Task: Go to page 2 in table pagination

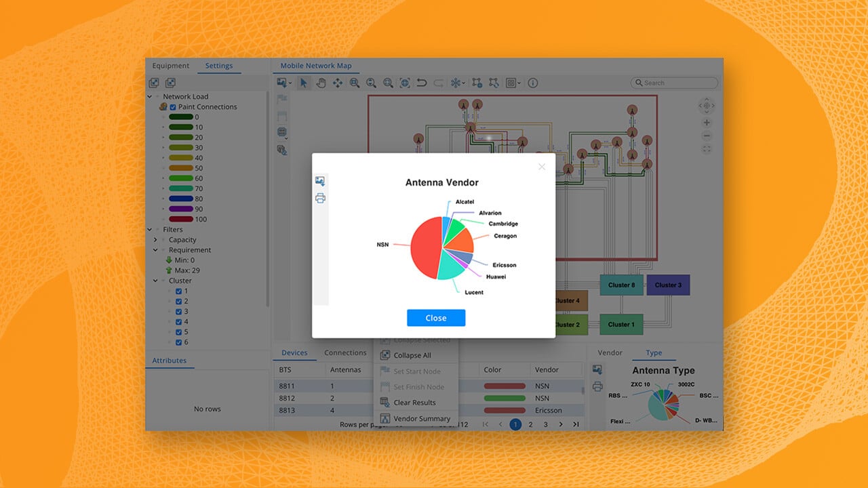Action: click(x=530, y=424)
